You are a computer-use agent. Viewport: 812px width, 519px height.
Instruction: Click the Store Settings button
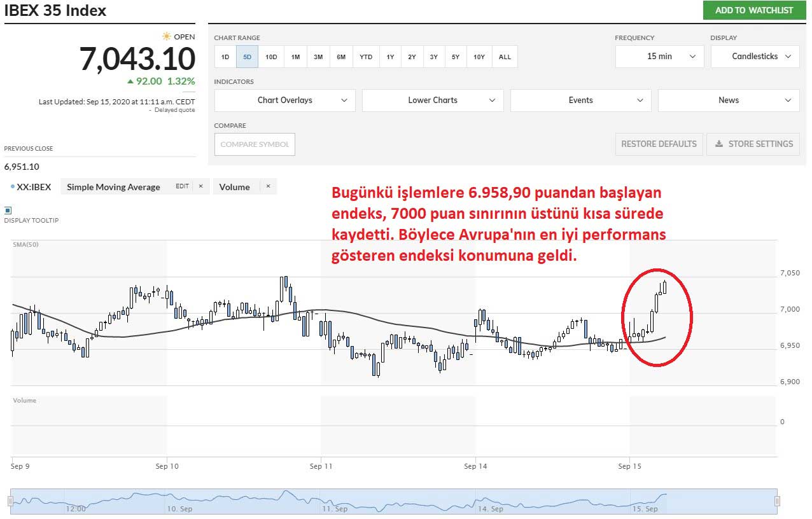(x=754, y=144)
